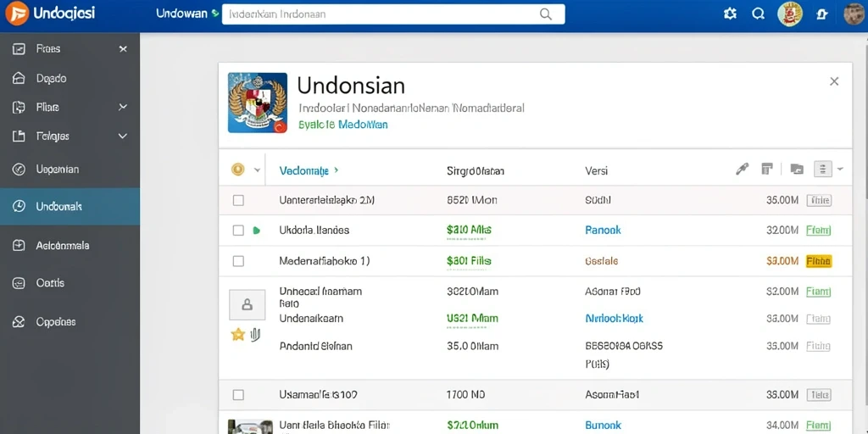Screen dimensions: 868x434
Task: Tick the checkbox for Ukdorla Ilandes row
Action: click(238, 231)
